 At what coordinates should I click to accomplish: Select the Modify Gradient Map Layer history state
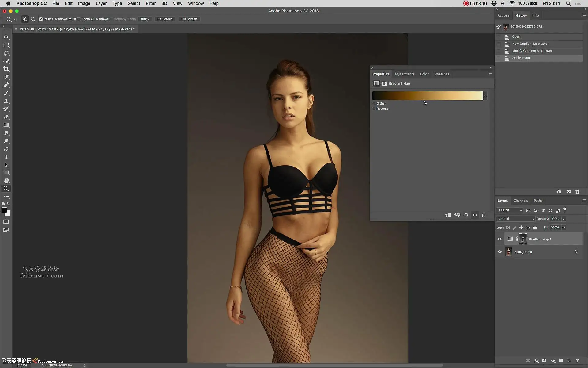coord(532,51)
